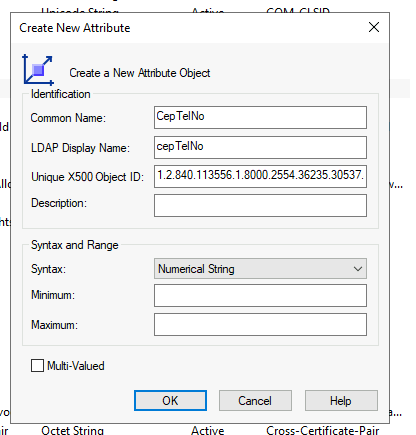Click the Syntax label text
The image size is (416, 435).
coord(48,269)
